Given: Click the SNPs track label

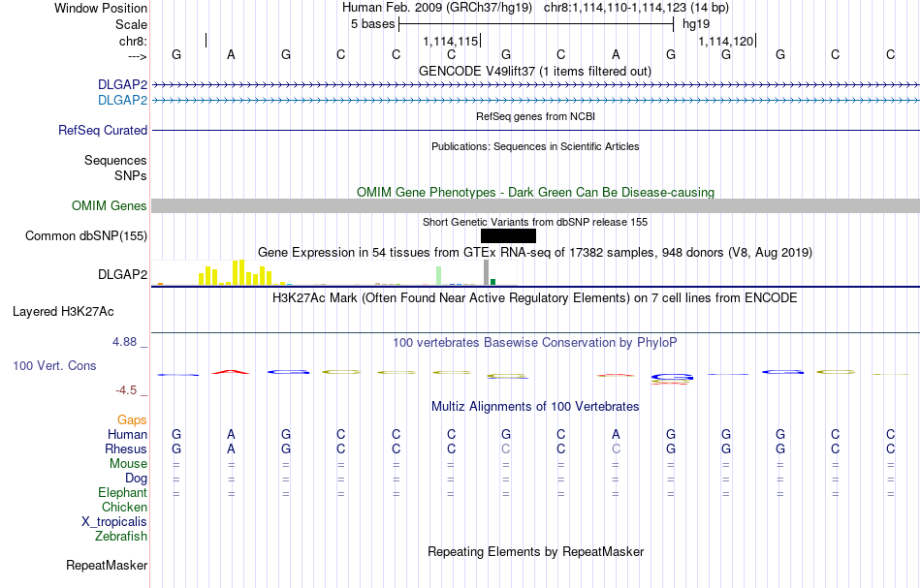Looking at the screenshot, I should [x=131, y=175].
